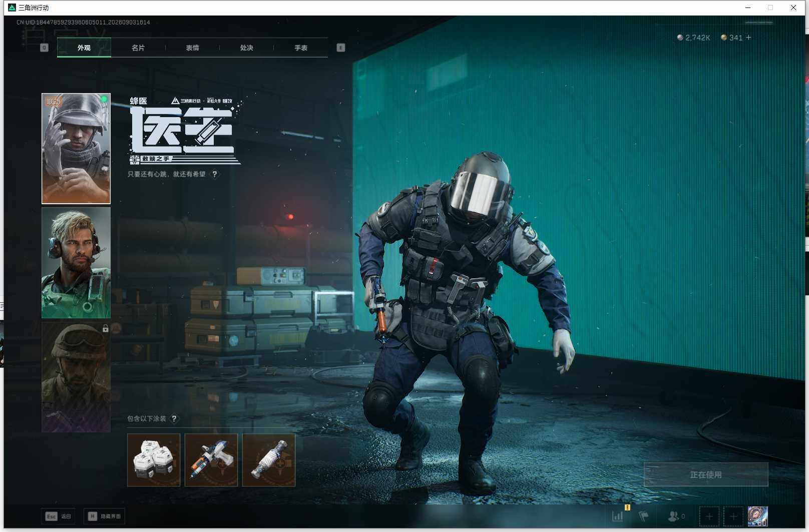Select the locked boonie-hat skin thumbnail
The height and width of the screenshot is (532, 809).
pos(76,377)
